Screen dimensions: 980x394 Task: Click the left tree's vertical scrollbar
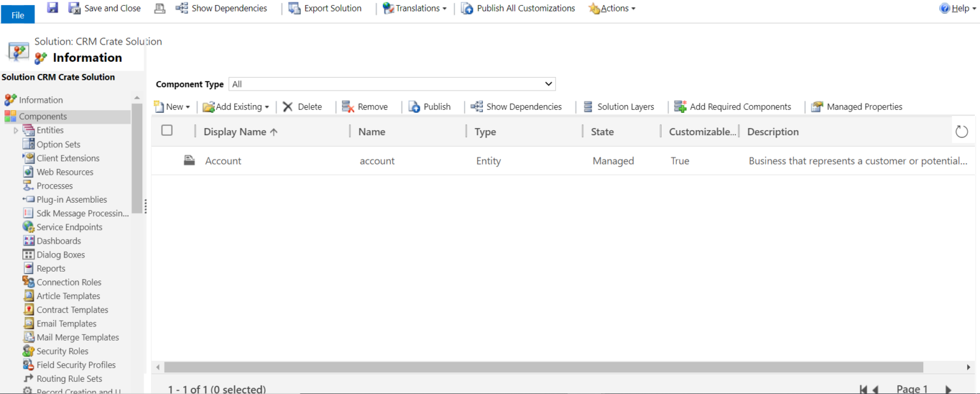(x=137, y=158)
